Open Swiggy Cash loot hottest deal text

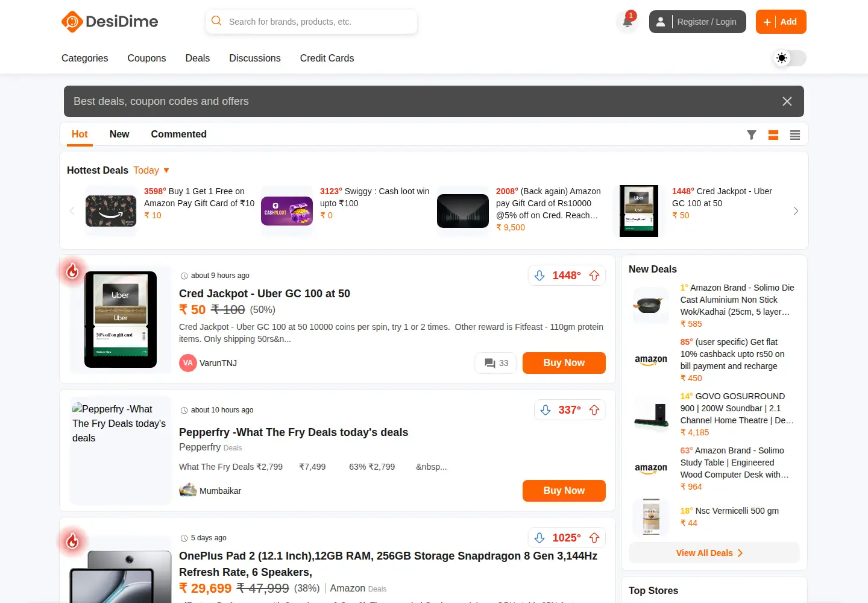[x=375, y=197]
